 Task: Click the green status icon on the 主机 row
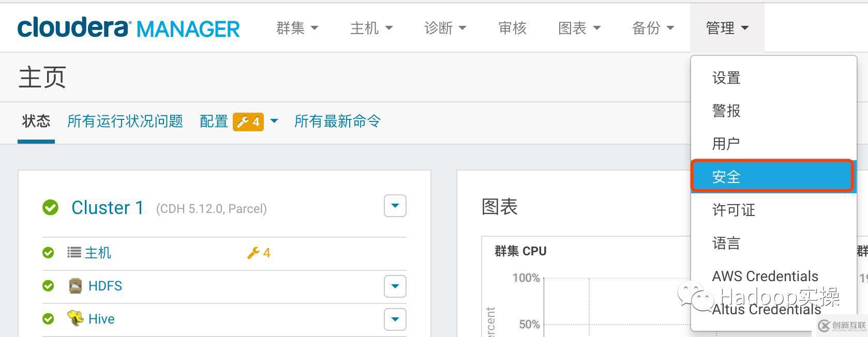coord(48,253)
